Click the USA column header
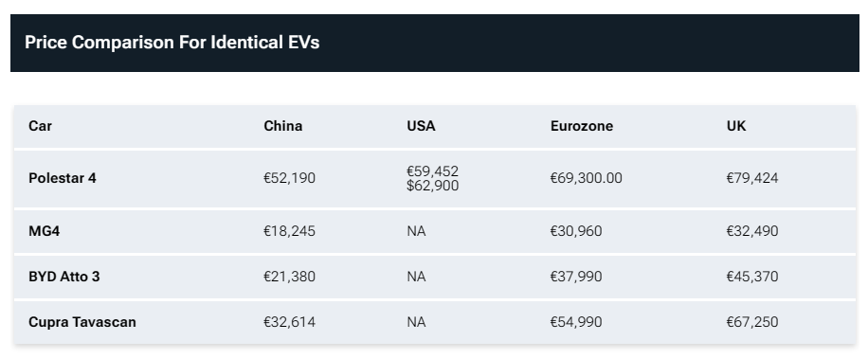This screenshot has width=868, height=359. point(422,126)
